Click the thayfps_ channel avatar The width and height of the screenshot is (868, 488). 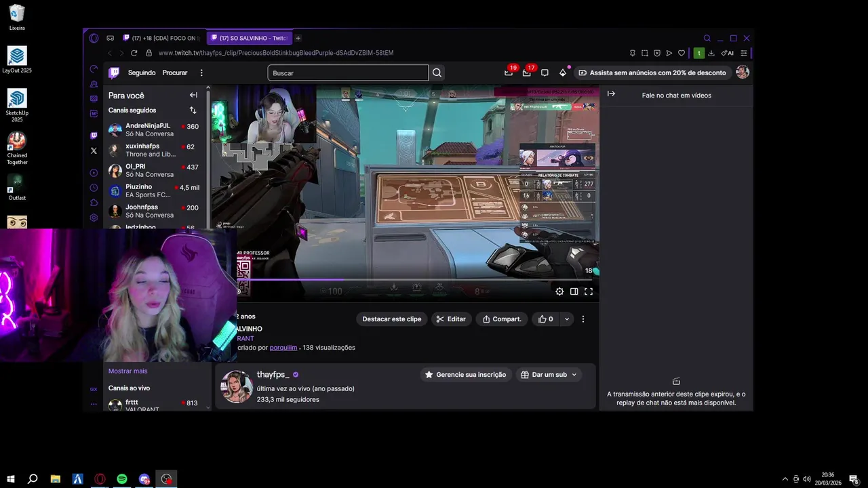pos(237,386)
